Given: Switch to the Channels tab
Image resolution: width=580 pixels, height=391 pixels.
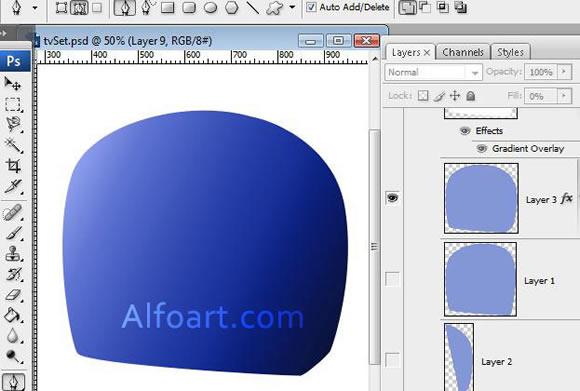Looking at the screenshot, I should (463, 52).
